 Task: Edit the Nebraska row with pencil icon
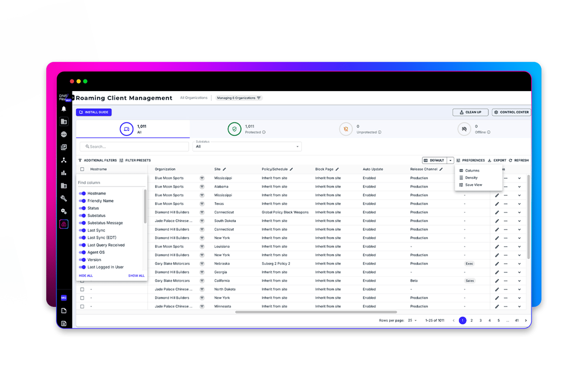click(497, 264)
